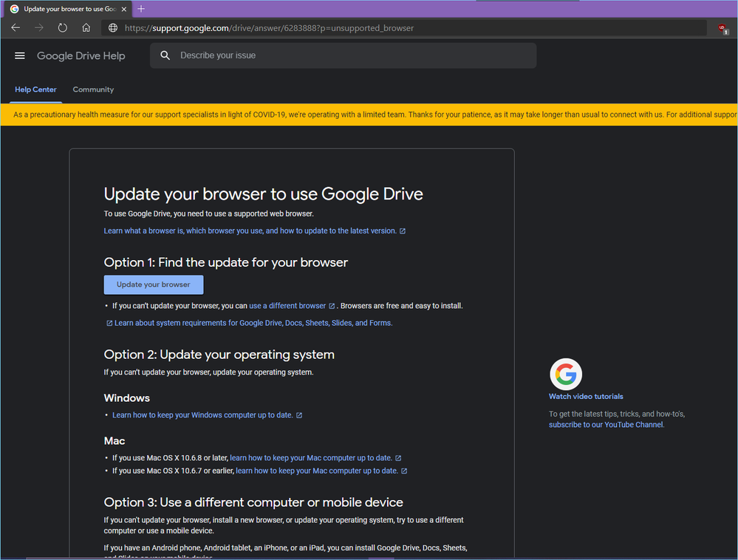
Task: Open subscribe to our YouTube Channel link
Action: (606, 425)
